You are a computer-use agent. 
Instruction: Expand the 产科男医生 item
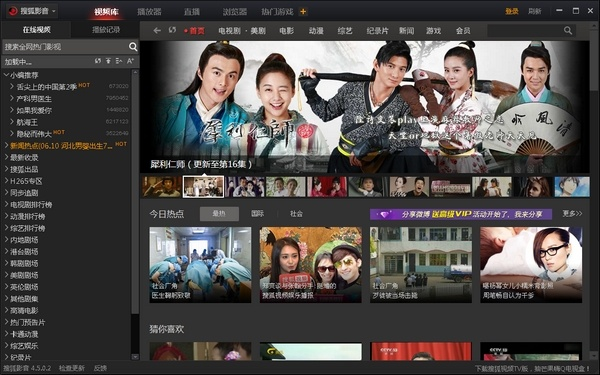[x=12, y=99]
